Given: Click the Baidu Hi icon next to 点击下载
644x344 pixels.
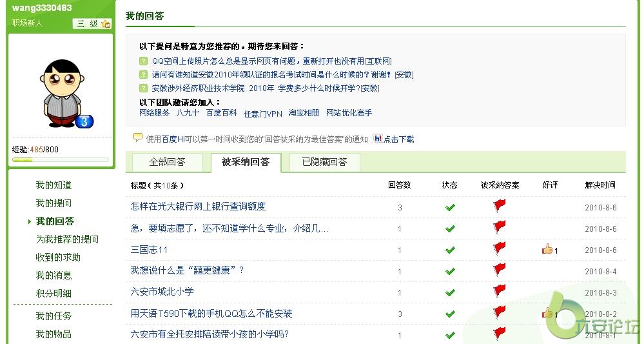Looking at the screenshot, I should (378, 139).
